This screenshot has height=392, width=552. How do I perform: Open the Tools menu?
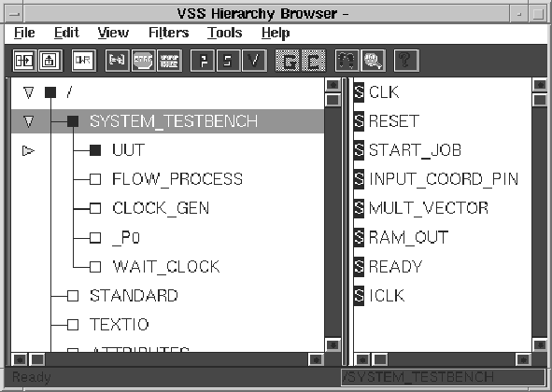(x=224, y=33)
